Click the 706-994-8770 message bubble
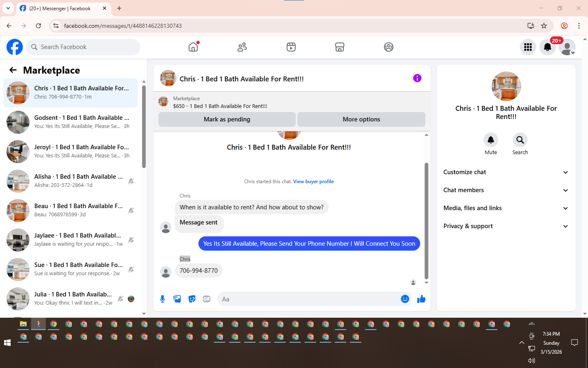588x368 pixels. 198,271
